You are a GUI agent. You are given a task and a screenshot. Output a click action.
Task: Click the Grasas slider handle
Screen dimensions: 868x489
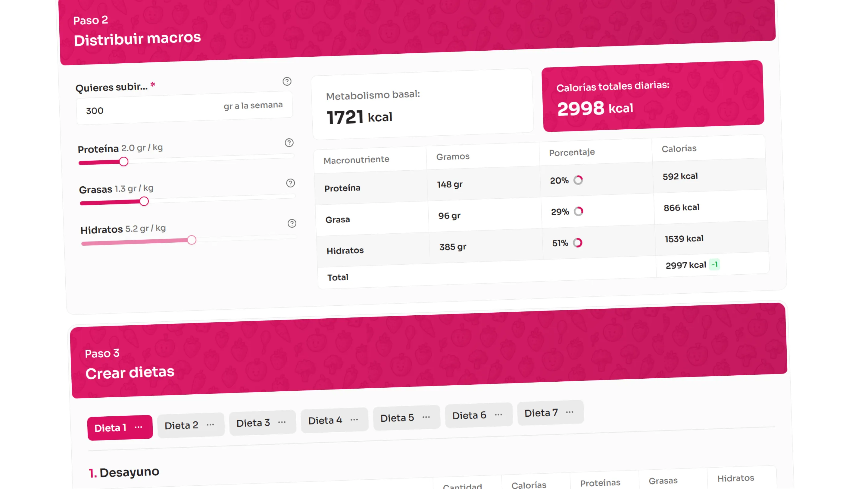144,202
